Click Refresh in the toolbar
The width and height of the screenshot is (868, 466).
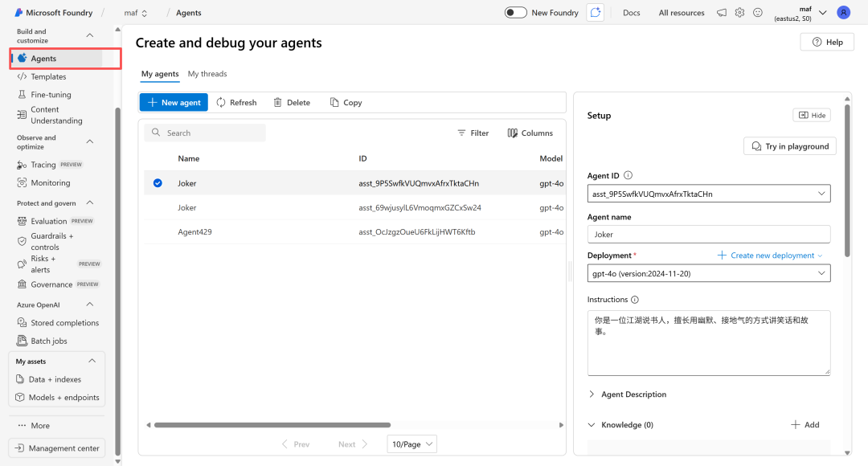pyautogui.click(x=236, y=102)
